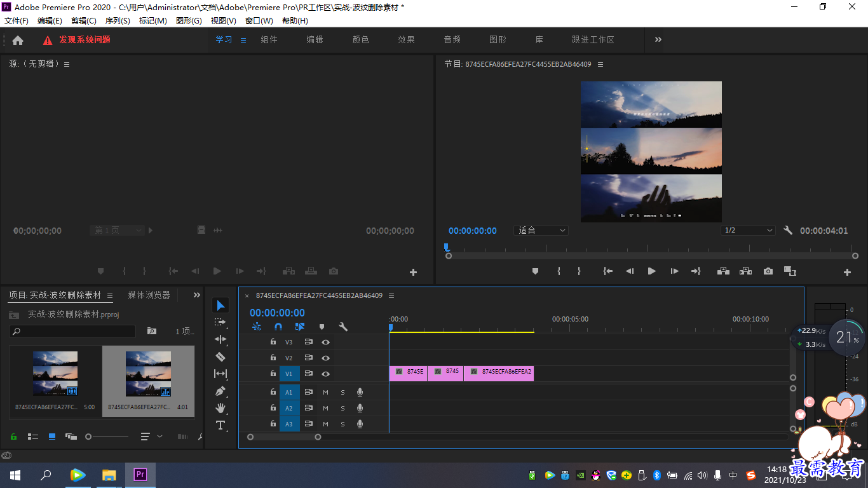
Task: Select the Razor tool
Action: 220,356
